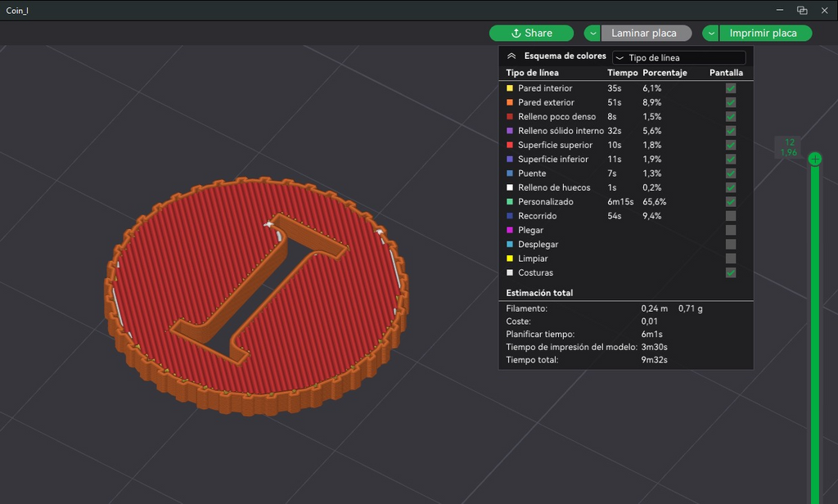Click the Relleno poco denso row label
838x504 pixels.
556,116
